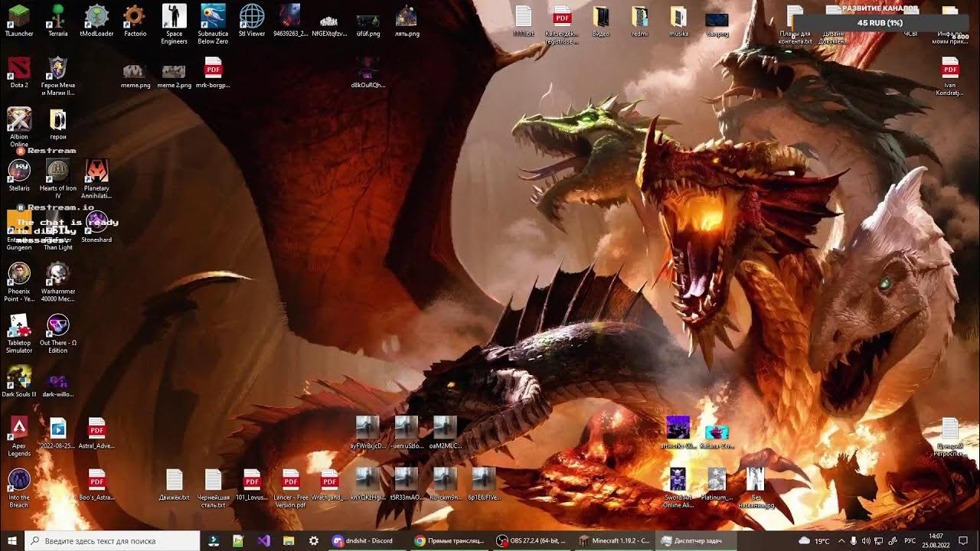This screenshot has height=551, width=980.
Task: Open the Astral_Adve PDF file
Action: coord(96,432)
